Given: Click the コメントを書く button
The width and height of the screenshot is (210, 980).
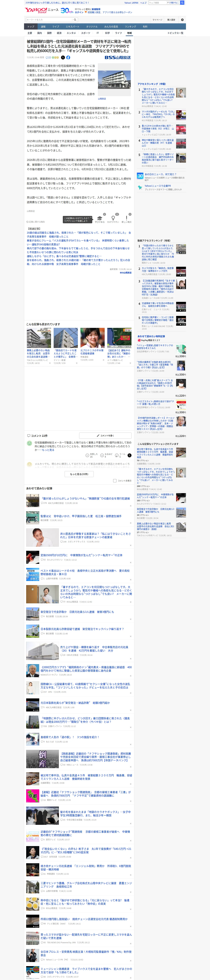Looking at the screenshot, I should (105, 436).
